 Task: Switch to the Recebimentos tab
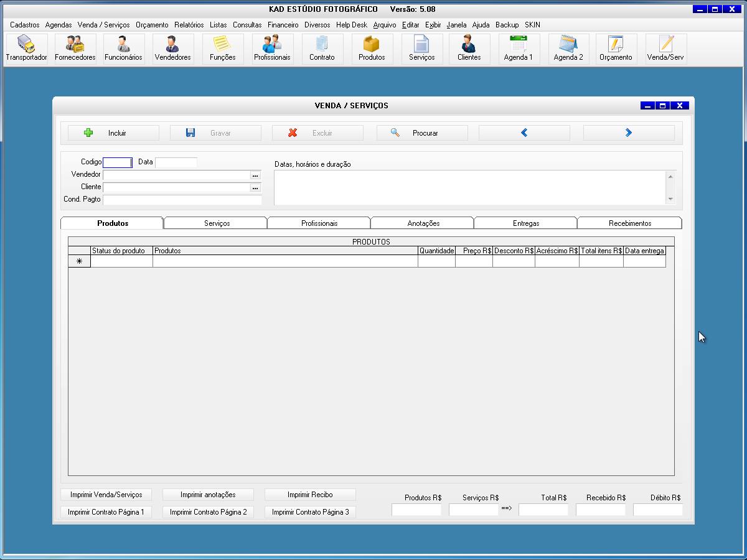click(630, 223)
